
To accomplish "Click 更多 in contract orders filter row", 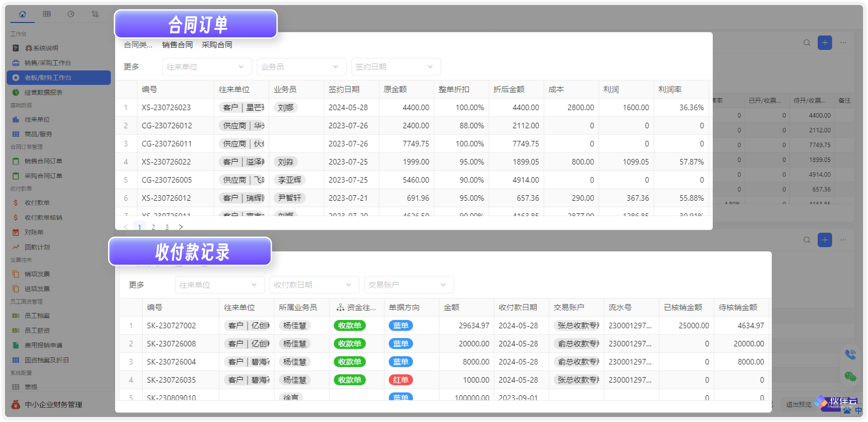I will tap(131, 67).
